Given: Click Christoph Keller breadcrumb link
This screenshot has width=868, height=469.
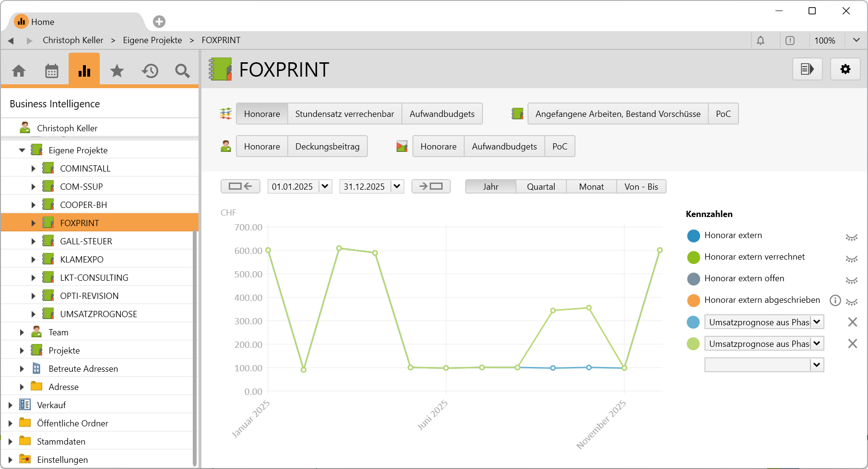Looking at the screenshot, I should pyautogui.click(x=73, y=40).
